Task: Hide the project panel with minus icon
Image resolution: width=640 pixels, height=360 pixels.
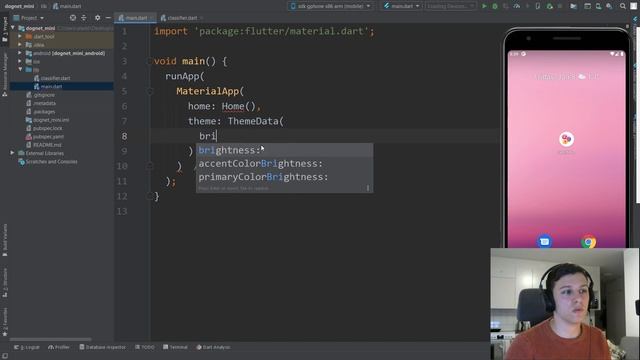Action: coord(108,18)
